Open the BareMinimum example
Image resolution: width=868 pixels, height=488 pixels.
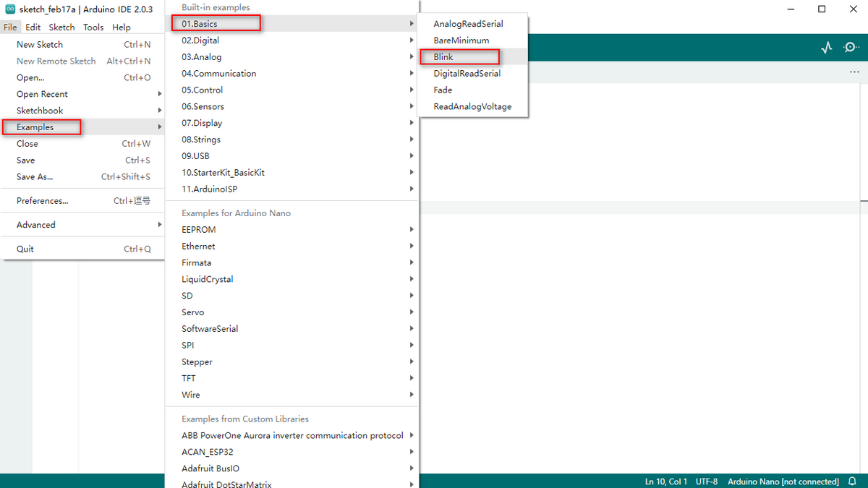474,40
